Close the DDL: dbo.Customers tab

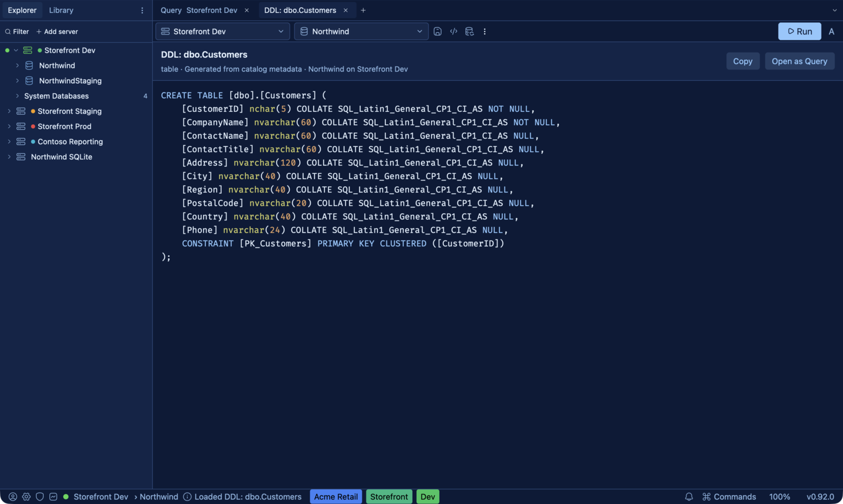click(345, 11)
